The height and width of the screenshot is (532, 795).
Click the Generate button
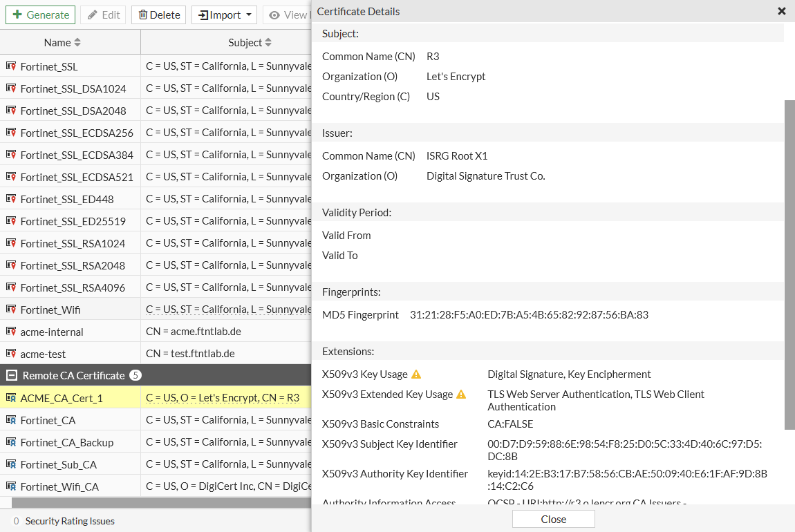(x=41, y=15)
